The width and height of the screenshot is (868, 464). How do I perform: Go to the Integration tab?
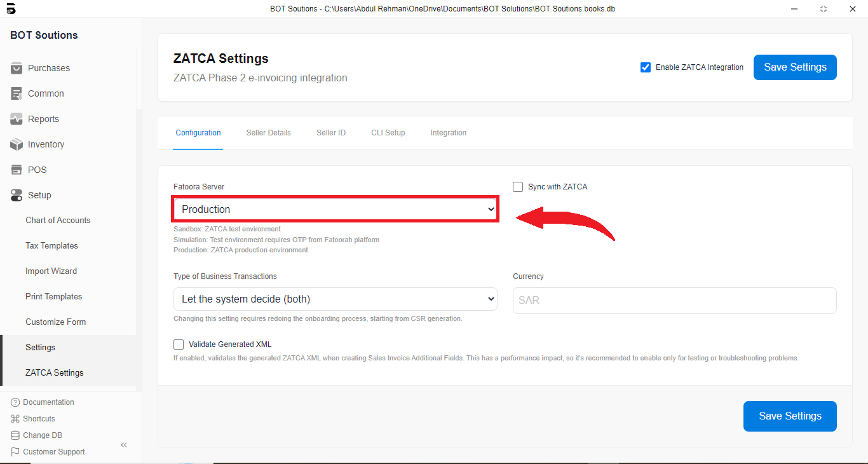click(x=448, y=133)
